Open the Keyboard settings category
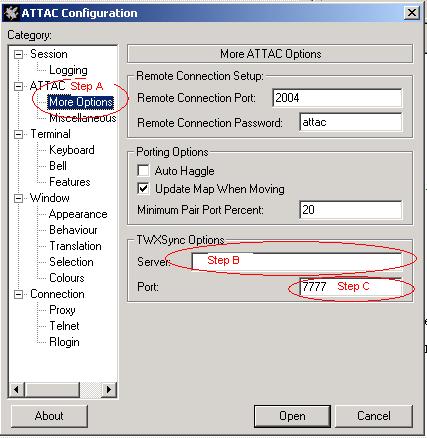This screenshot has width=427, height=438. [72, 150]
